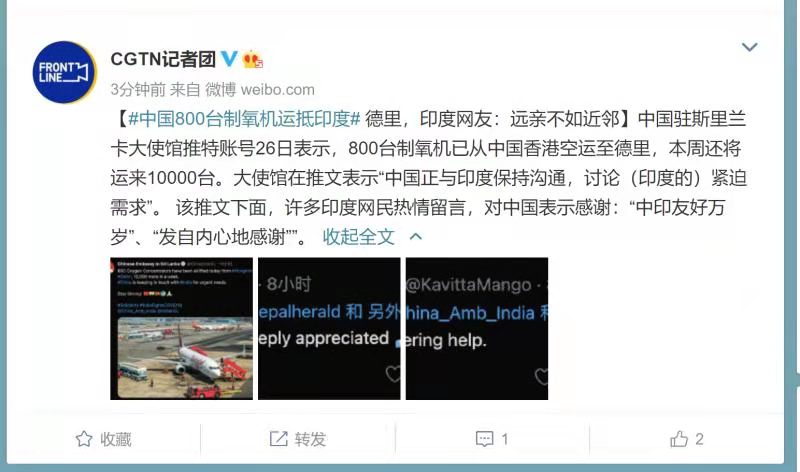Click the upward caret beside 收起全文
This screenshot has width=800, height=472.
pyautogui.click(x=416, y=236)
